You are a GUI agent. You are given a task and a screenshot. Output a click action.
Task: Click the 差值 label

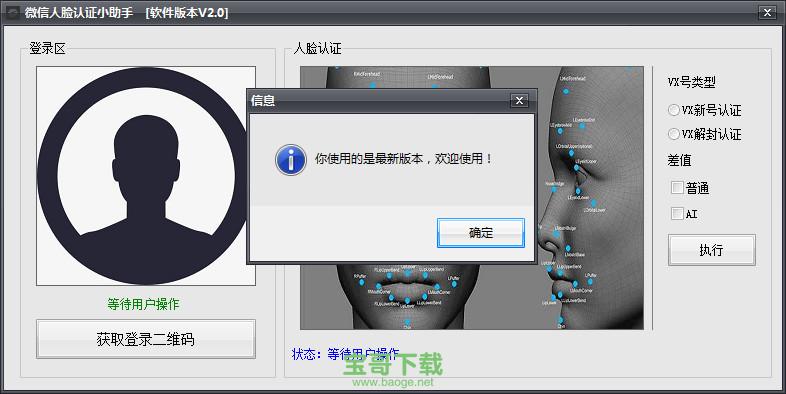(679, 160)
